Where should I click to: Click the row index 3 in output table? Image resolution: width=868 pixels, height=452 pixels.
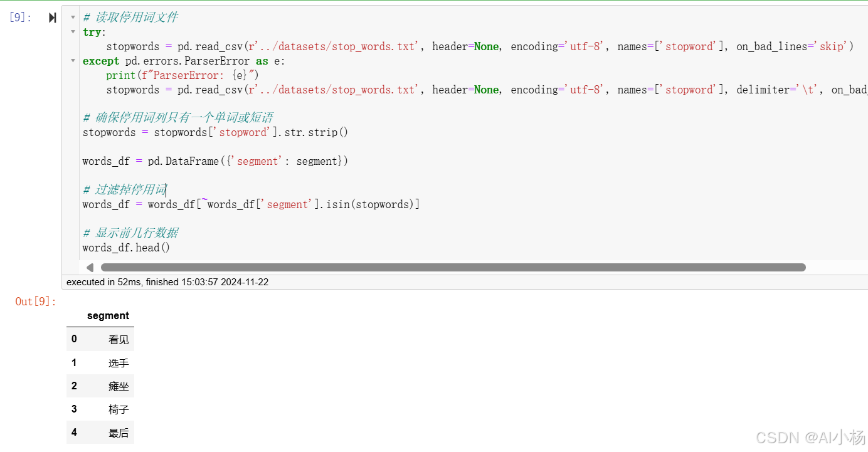(74, 409)
